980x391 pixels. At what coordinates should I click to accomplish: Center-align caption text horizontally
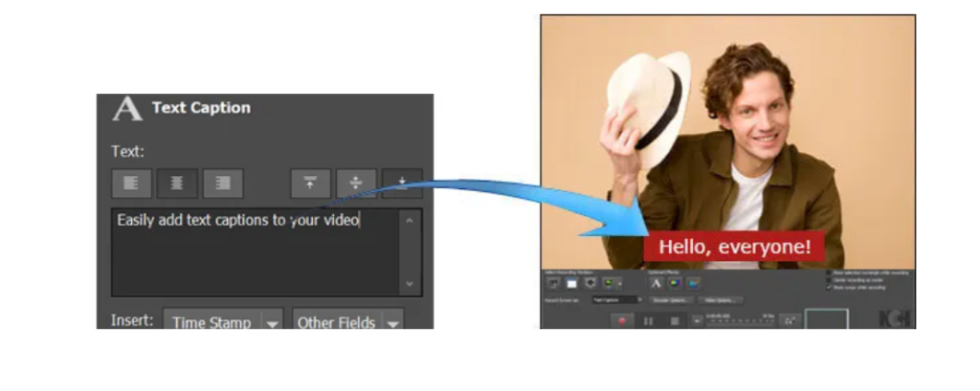177,183
